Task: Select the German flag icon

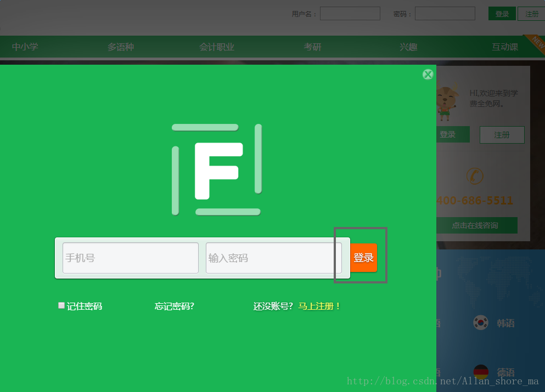Action: click(x=481, y=372)
